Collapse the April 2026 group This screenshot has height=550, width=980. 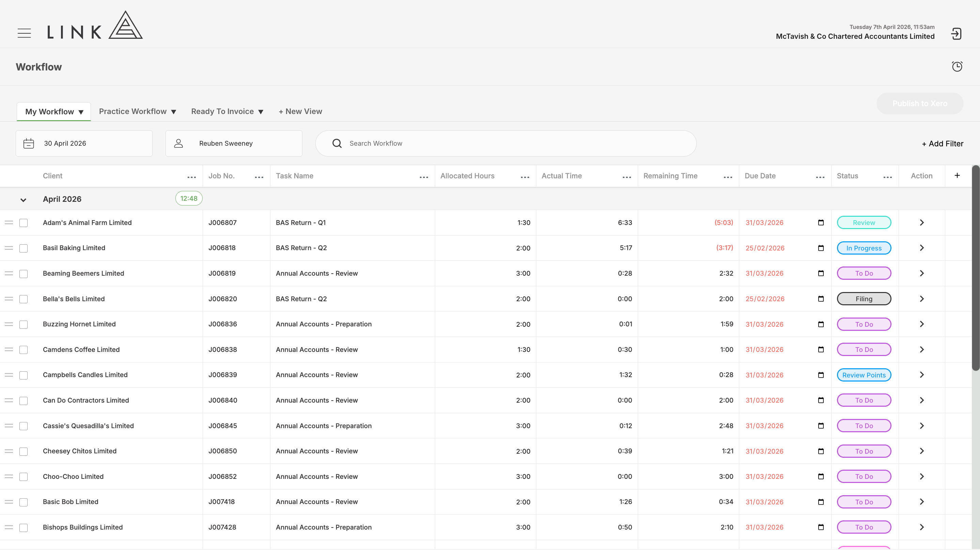tap(23, 200)
